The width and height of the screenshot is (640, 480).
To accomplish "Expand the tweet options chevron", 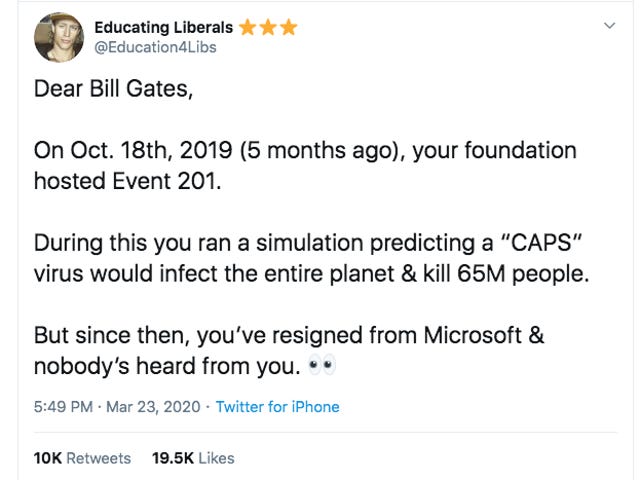I will tap(609, 26).
